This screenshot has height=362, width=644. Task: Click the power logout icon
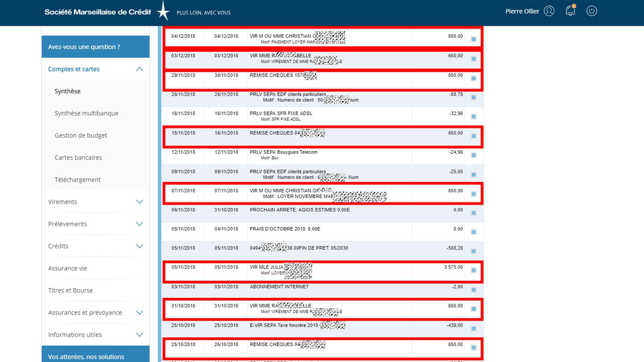591,11
